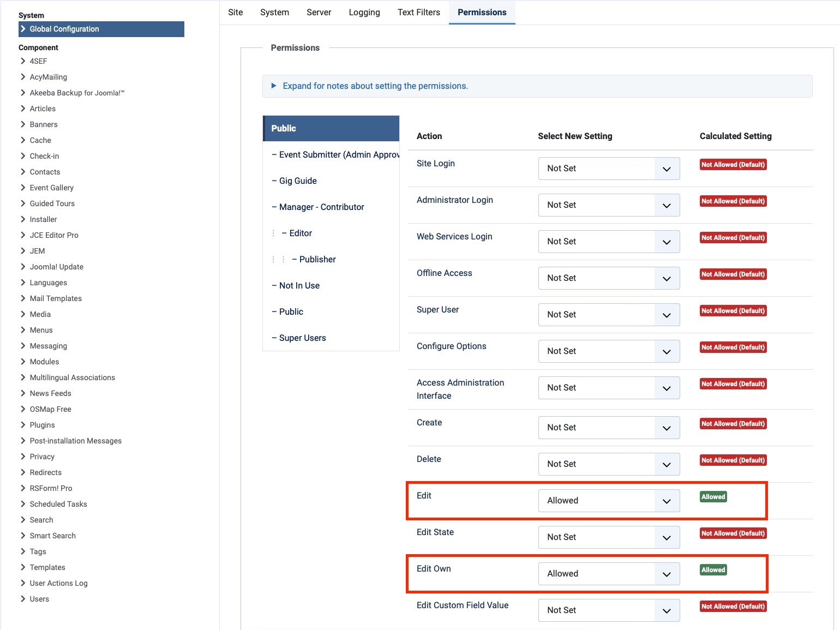Click the chevron icon beside Templates

[23, 567]
